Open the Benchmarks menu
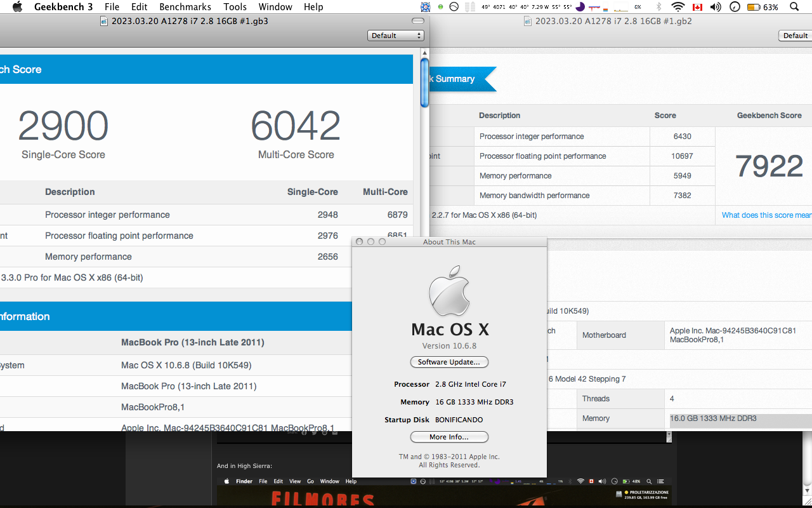The width and height of the screenshot is (812, 508). tap(185, 7)
